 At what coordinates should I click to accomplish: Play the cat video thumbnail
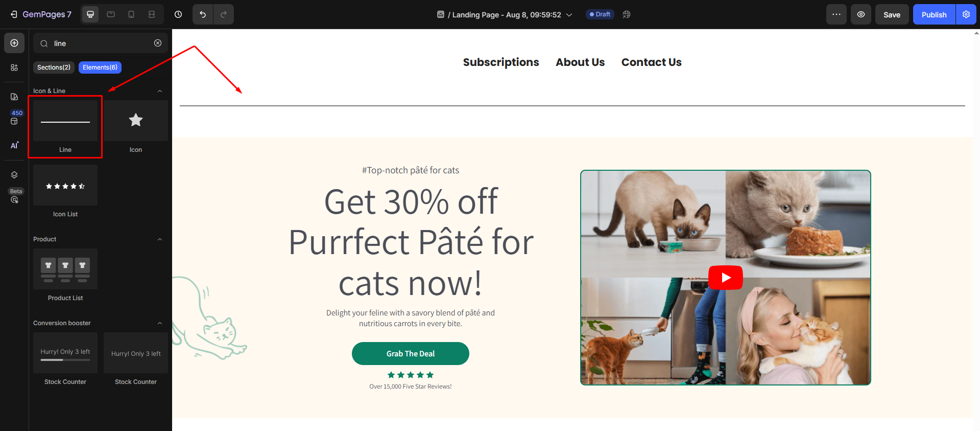(726, 278)
